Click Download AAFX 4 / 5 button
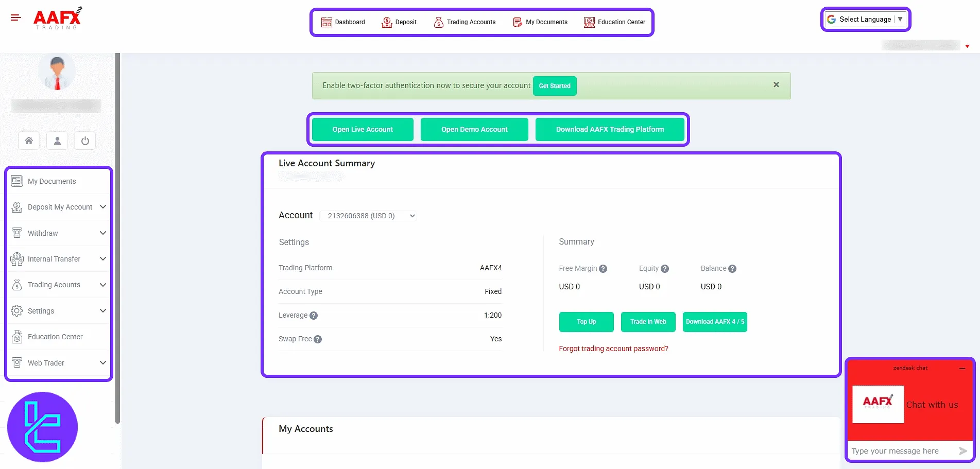The height and width of the screenshot is (469, 980). (715, 322)
